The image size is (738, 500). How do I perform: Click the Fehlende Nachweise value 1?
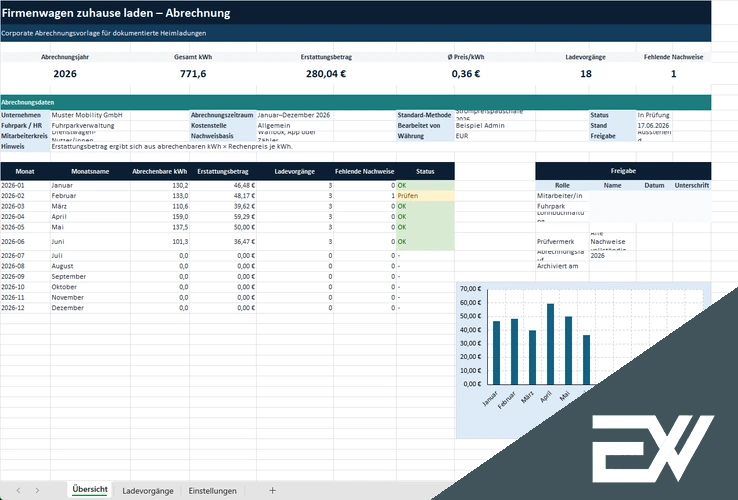pos(674,74)
